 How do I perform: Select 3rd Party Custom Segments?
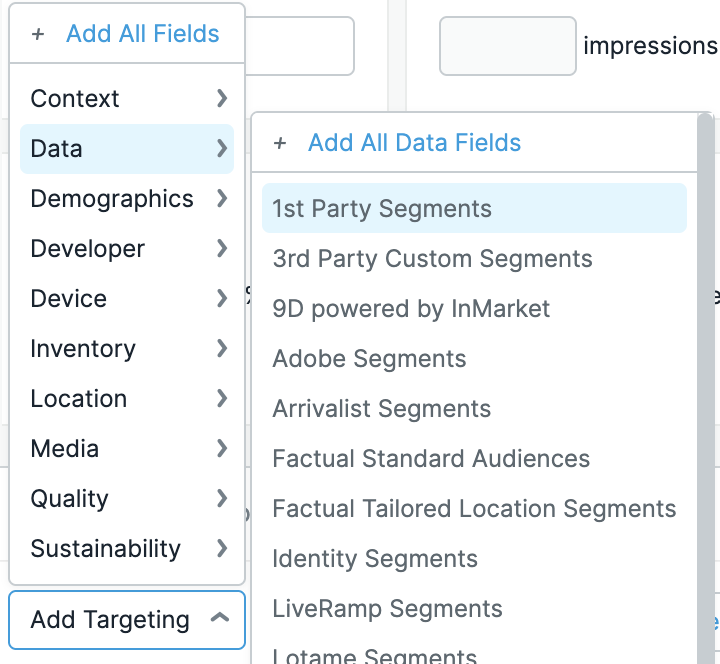coord(432,259)
